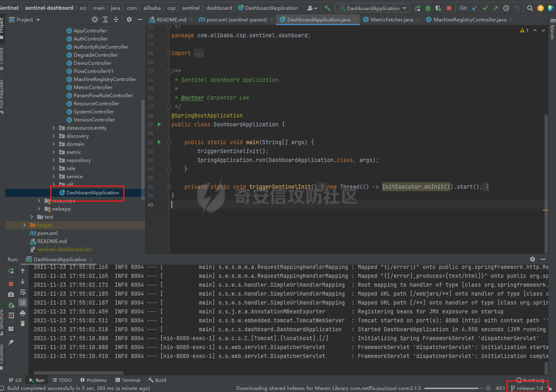
Task: Rerun DashboardApplication from the top toolbar
Action: [418, 8]
